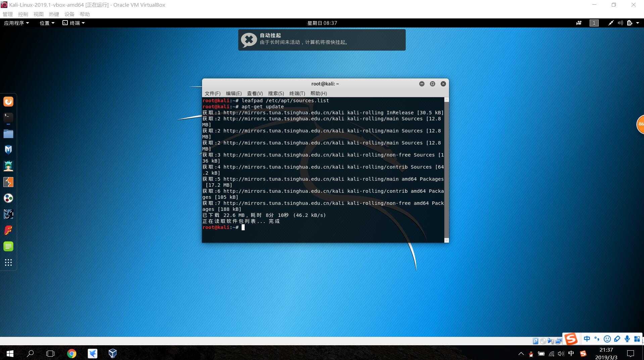Open the QQ penguin tray icon

(x=531, y=354)
